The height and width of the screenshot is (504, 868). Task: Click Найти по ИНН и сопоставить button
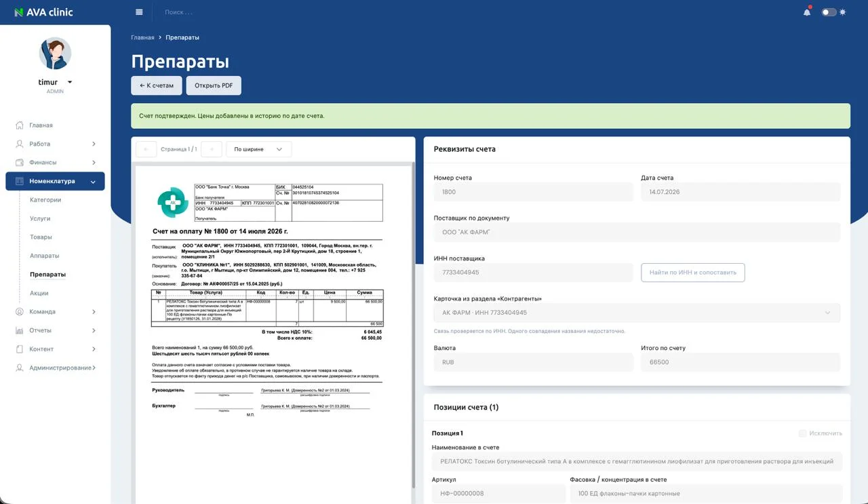(x=693, y=273)
